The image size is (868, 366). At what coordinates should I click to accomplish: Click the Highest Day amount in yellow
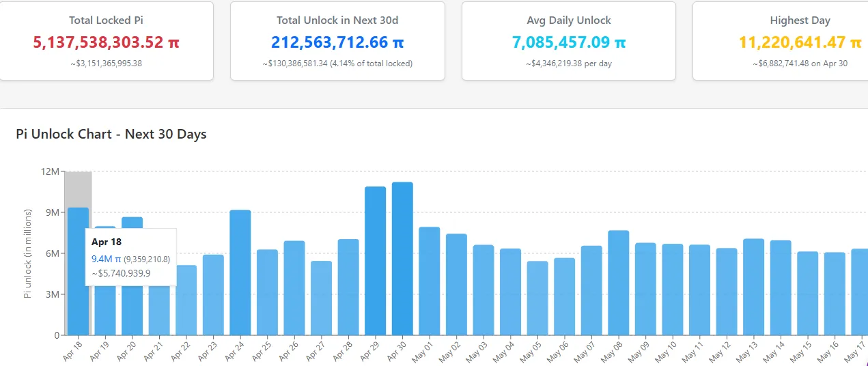click(x=800, y=42)
